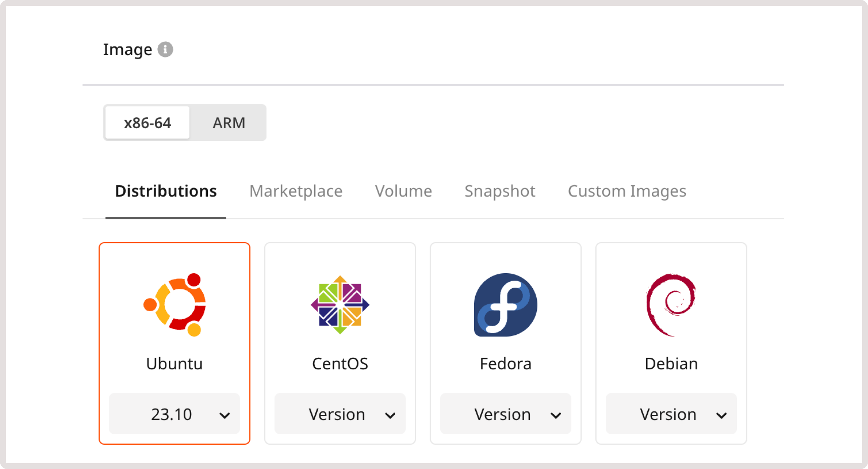This screenshot has height=469, width=868.
Task: Select the x86-64 architecture option
Action: pos(147,122)
